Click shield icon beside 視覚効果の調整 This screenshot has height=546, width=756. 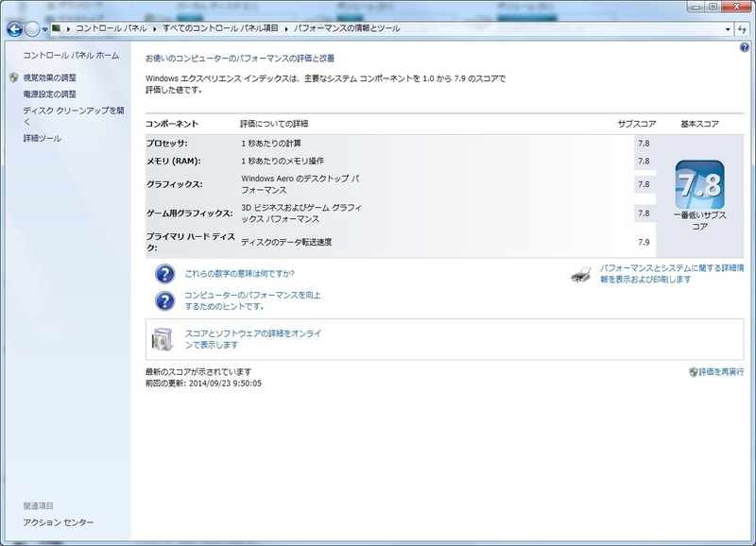14,77
